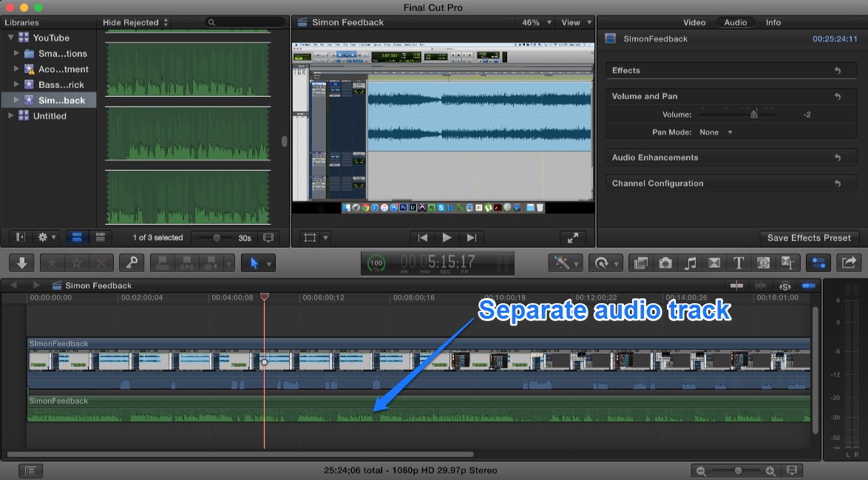Reset Channel Configuration section

838,183
